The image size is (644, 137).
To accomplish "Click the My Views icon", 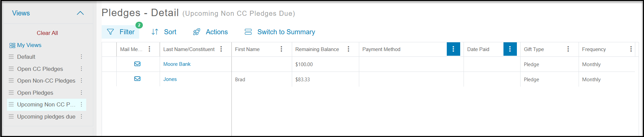I will pos(12,45).
